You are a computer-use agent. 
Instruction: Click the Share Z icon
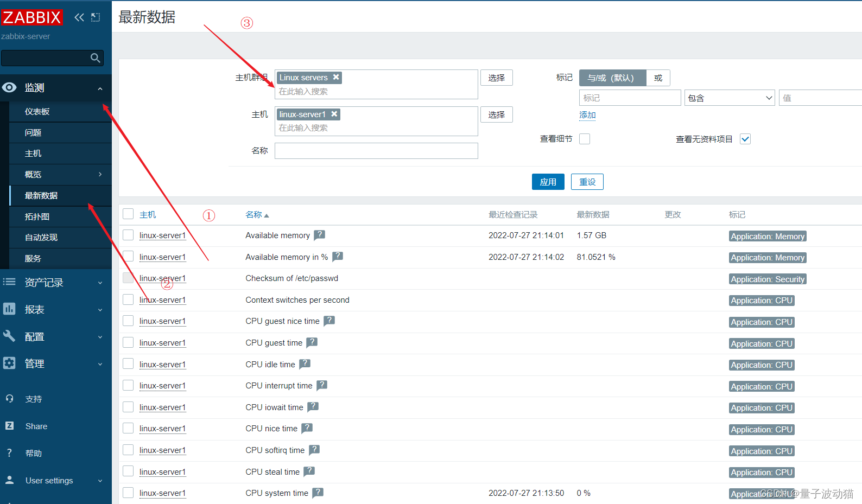point(9,426)
